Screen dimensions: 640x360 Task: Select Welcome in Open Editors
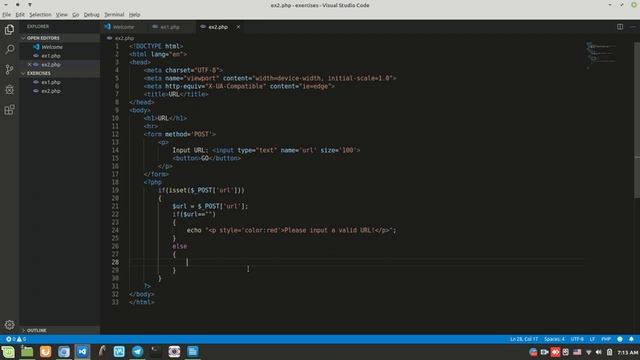(60, 47)
